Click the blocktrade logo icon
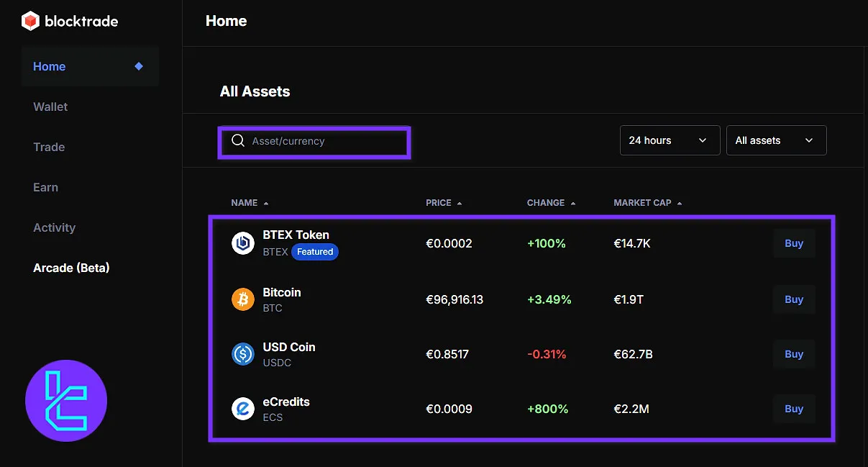The image size is (868, 467). point(30,22)
